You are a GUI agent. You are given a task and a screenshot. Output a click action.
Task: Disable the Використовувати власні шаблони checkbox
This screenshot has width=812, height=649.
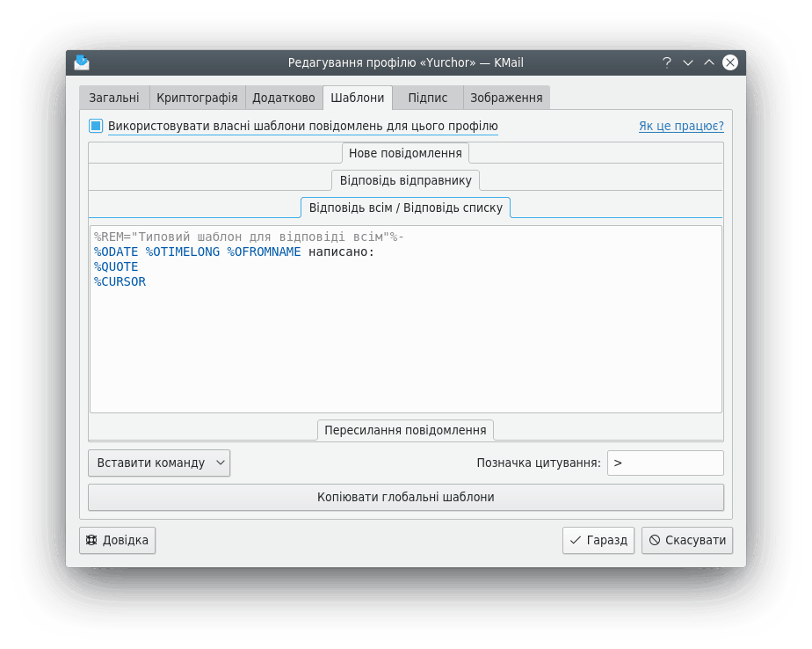94,126
